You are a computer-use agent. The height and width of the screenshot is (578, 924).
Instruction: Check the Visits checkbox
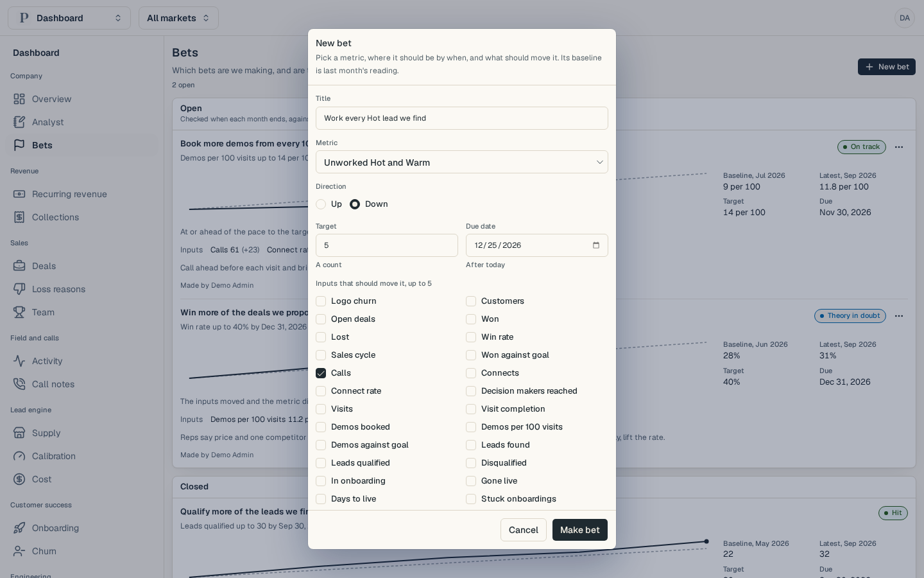(x=321, y=409)
